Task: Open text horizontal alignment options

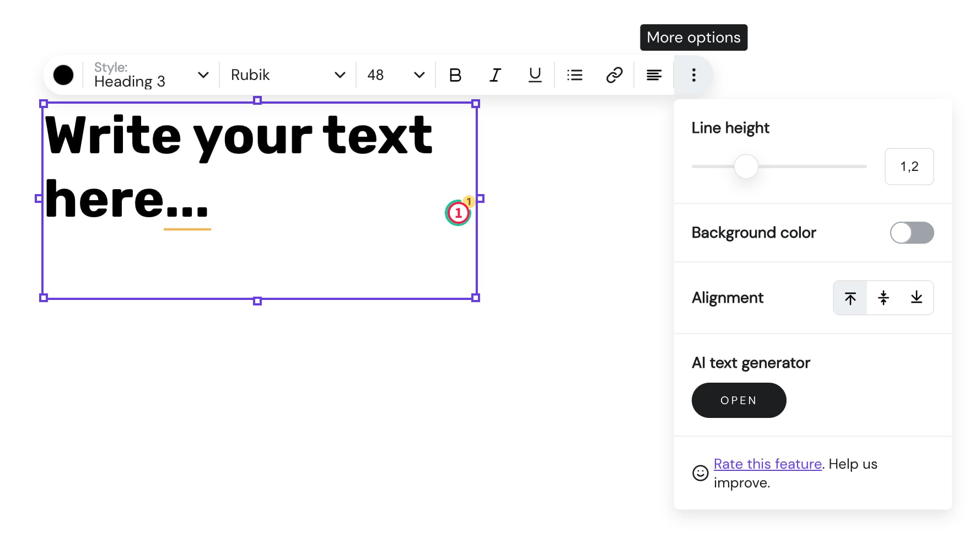Action: [654, 75]
